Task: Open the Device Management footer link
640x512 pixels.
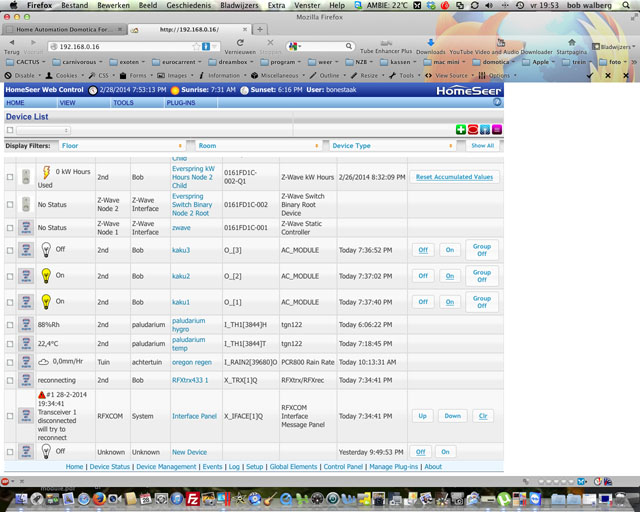Action: coord(166,467)
